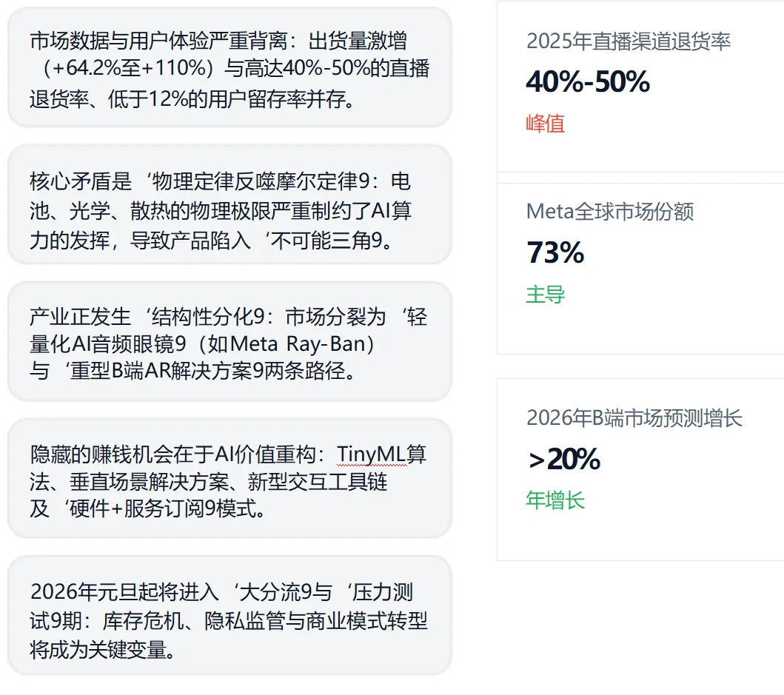This screenshot has width=784, height=695.
Task: Click the 40%-50% return rate figure
Action: [588, 81]
